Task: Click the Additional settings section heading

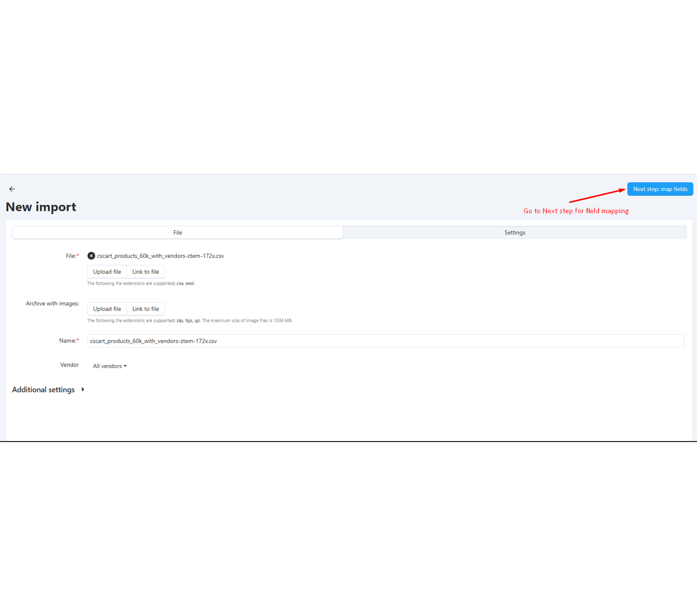Action: [43, 390]
